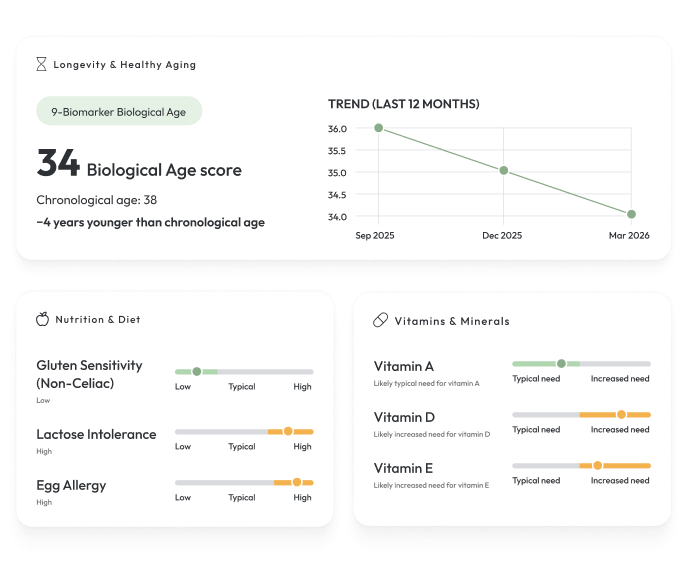The width and height of the screenshot is (686, 564).
Task: Click the Longevity & Healthy Aging heading
Action: point(125,65)
